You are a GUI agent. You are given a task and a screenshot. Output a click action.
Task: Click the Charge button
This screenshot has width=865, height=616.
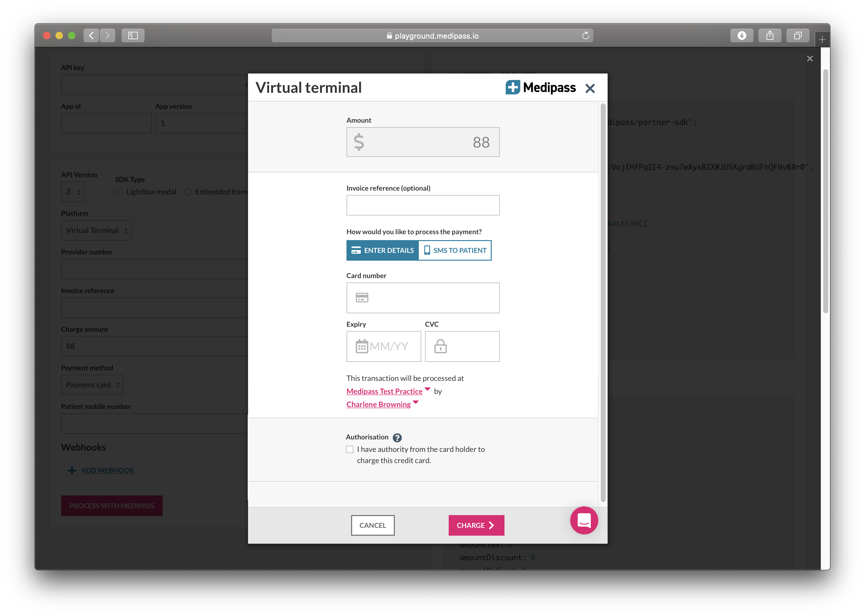tap(476, 525)
